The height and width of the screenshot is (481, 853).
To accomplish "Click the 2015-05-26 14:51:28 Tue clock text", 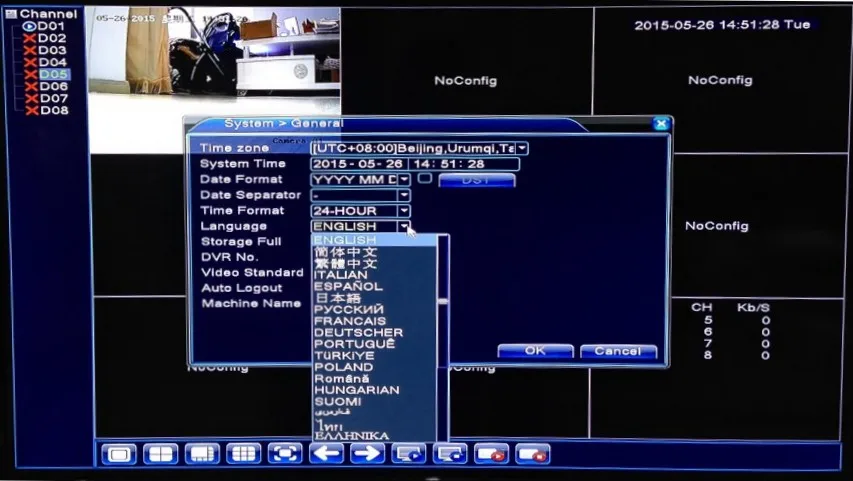I will pos(722,24).
